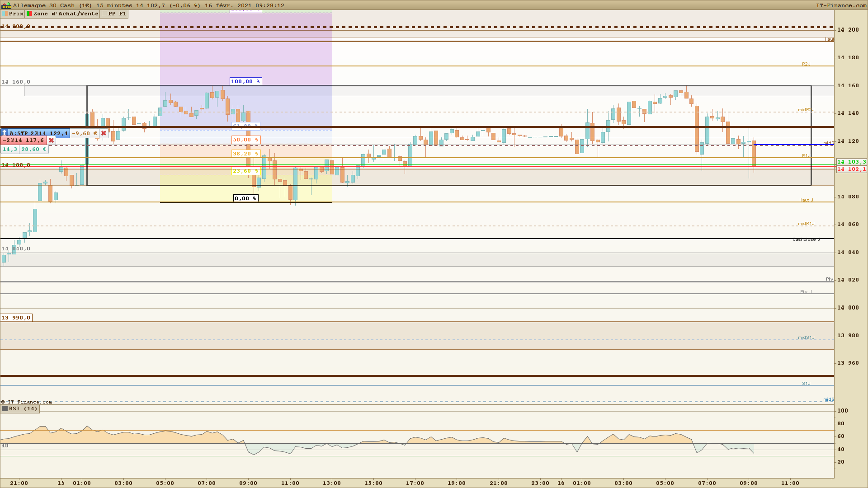Click the RSI (14) indicator label
Image resolution: width=868 pixels, height=488 pixels.
coord(23,409)
